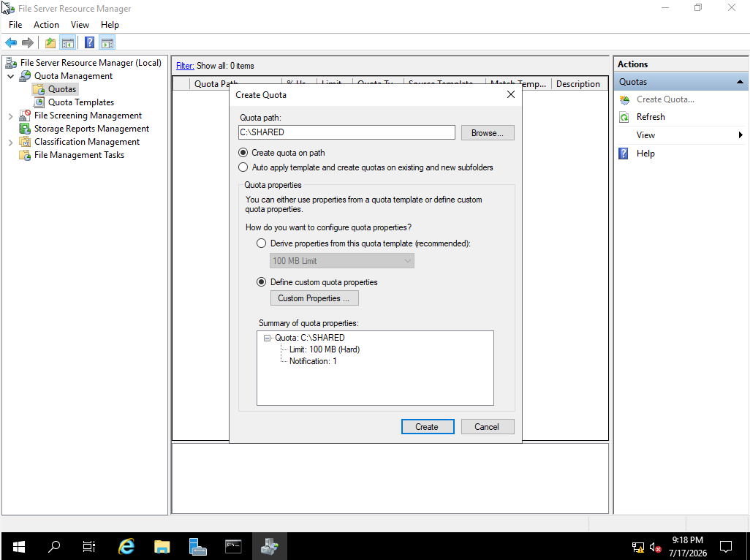
Task: Click the Quota path input field
Action: [346, 132]
